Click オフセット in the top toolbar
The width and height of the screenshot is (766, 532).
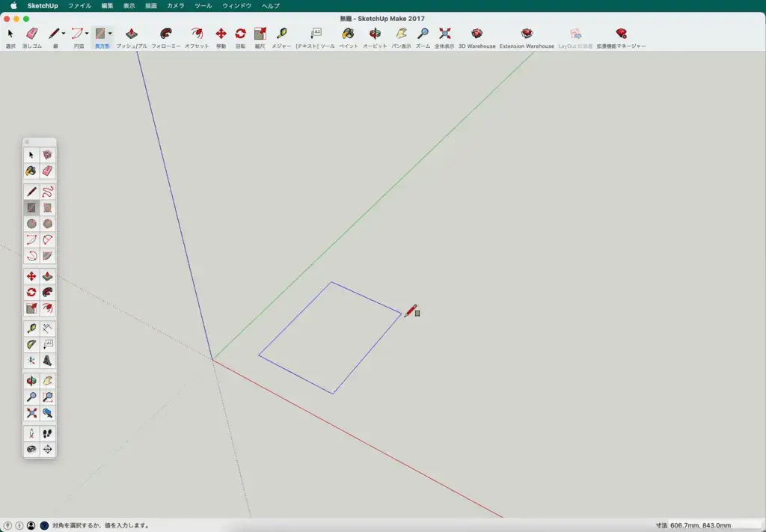(197, 38)
